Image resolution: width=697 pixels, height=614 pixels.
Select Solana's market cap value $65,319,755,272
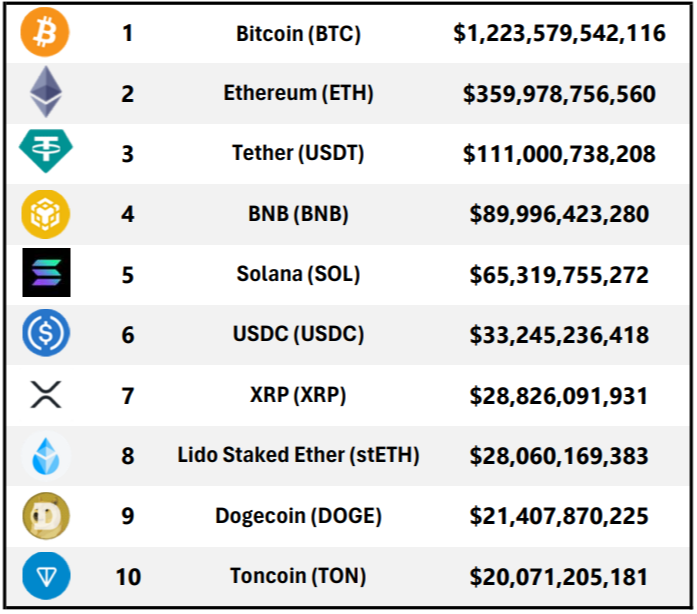tap(559, 275)
